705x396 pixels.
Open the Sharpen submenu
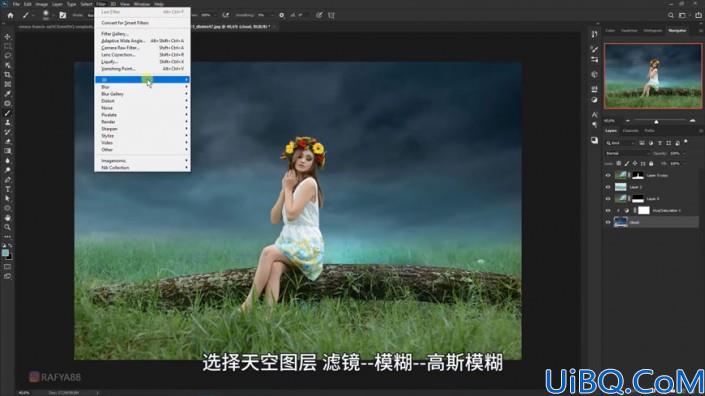coord(143,129)
